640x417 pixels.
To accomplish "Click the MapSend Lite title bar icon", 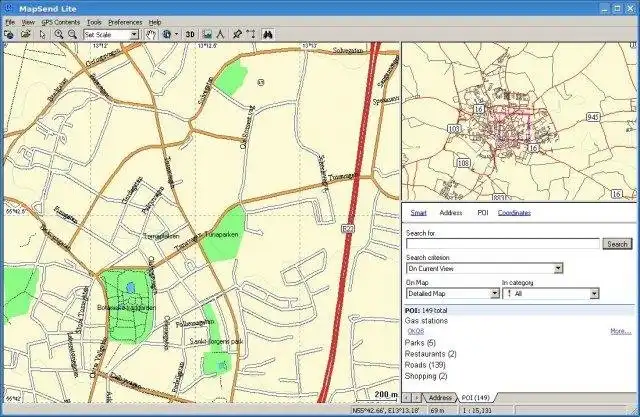I will click(x=9, y=8).
